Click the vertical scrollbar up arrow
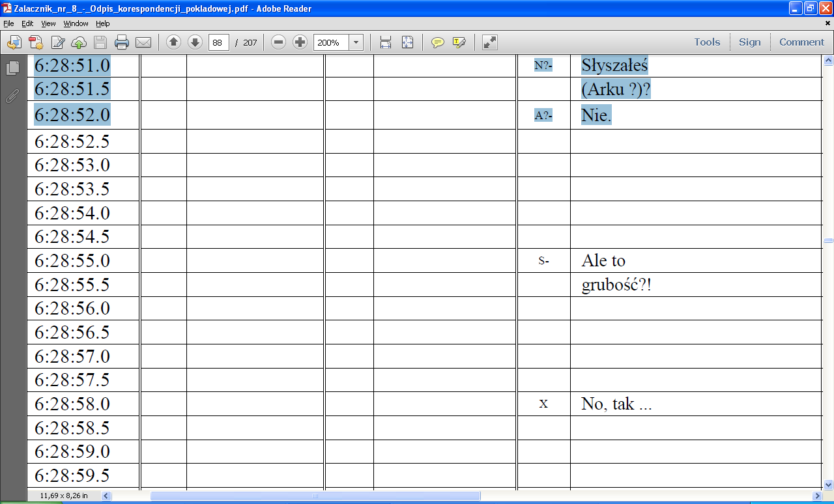This screenshot has height=504, width=834. 828,61
